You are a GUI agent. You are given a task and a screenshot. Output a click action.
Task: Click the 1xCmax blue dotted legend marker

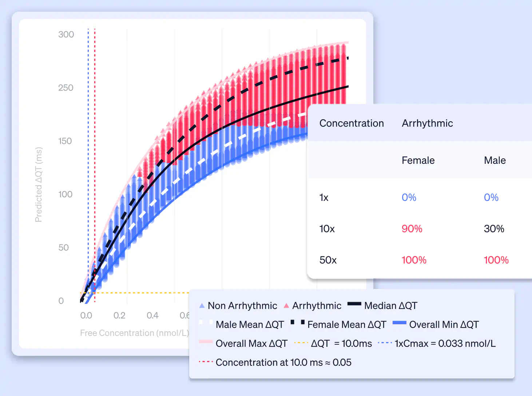coord(385,343)
